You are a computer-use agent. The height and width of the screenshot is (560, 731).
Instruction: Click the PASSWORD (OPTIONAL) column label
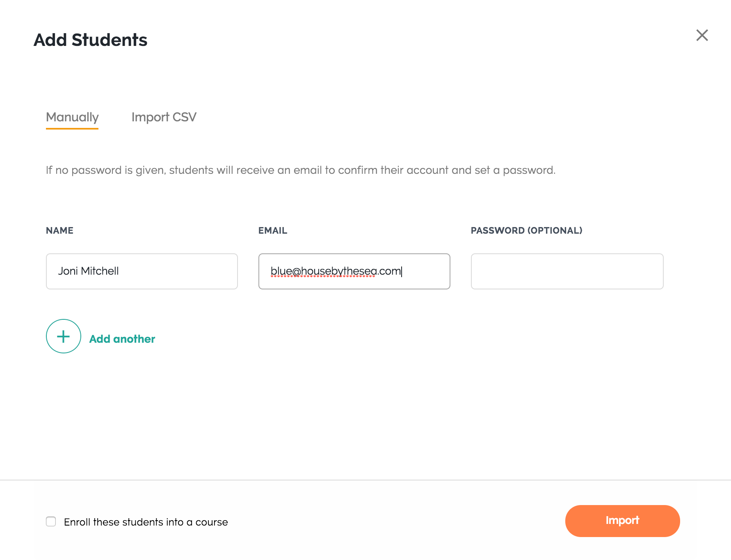(526, 230)
